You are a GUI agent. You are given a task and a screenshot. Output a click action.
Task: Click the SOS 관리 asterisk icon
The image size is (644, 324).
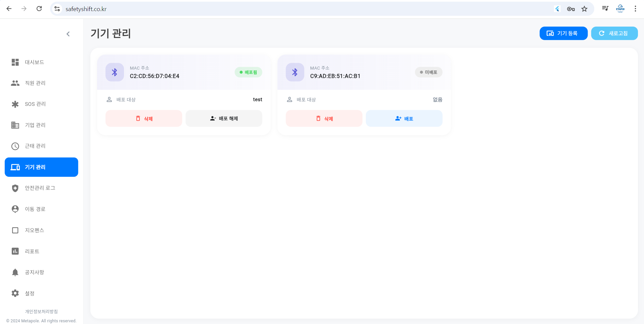15,104
